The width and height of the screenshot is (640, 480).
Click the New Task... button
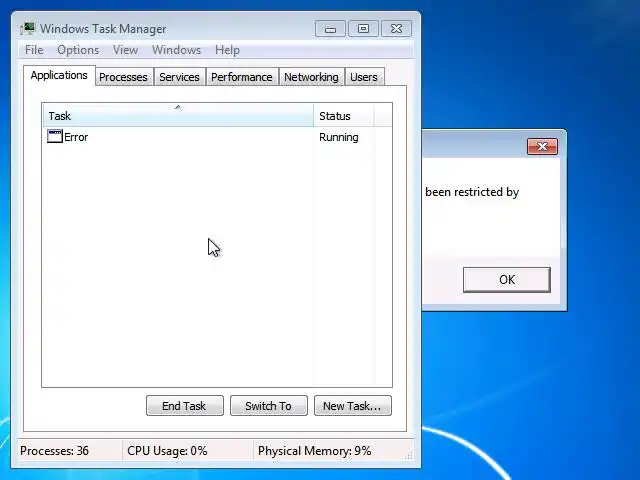click(x=353, y=406)
